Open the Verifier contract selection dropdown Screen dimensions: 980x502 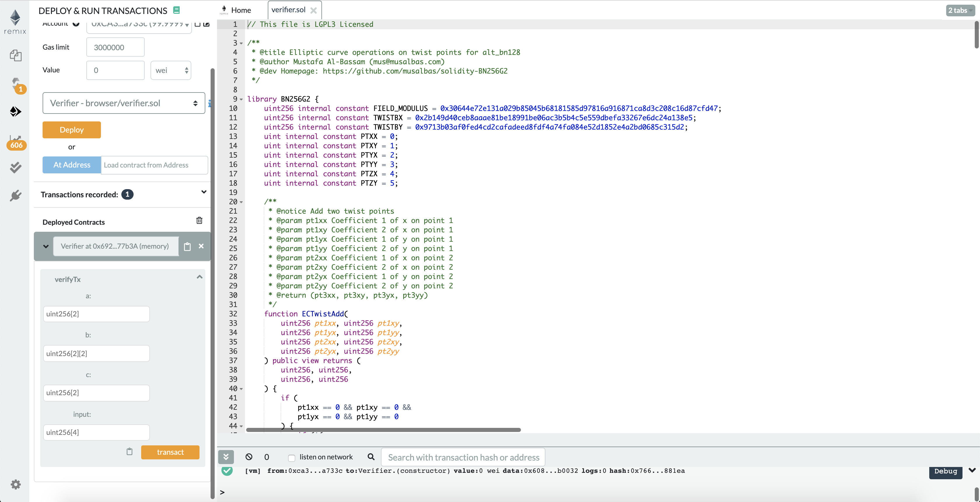tap(124, 103)
